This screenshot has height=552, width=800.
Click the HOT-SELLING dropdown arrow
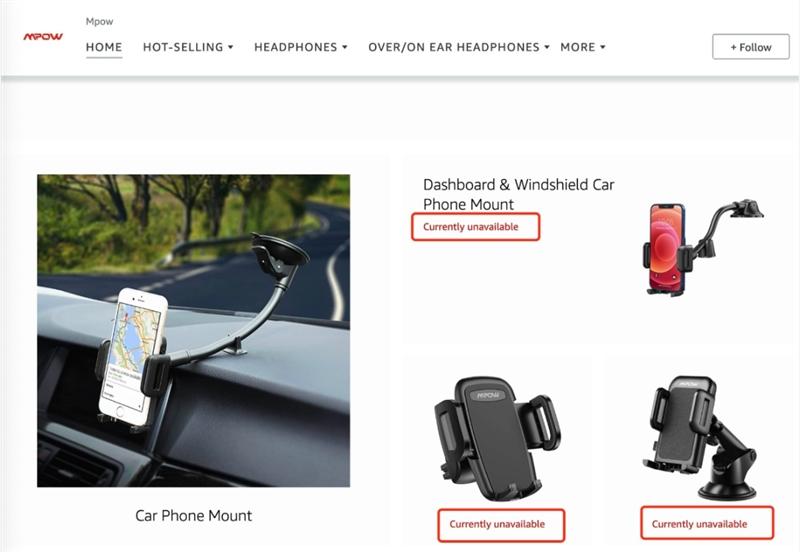pos(231,47)
